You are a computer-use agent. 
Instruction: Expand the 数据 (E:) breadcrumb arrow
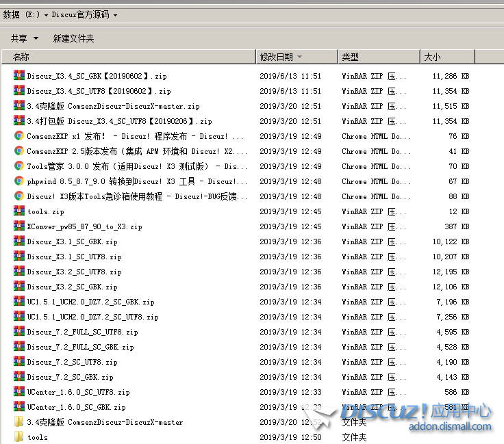tap(46, 15)
